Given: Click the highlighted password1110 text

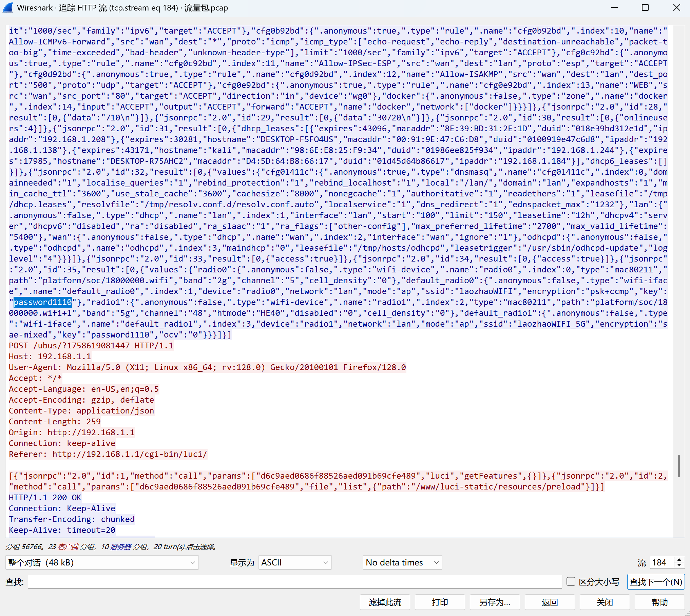Looking at the screenshot, I should pos(43,302).
